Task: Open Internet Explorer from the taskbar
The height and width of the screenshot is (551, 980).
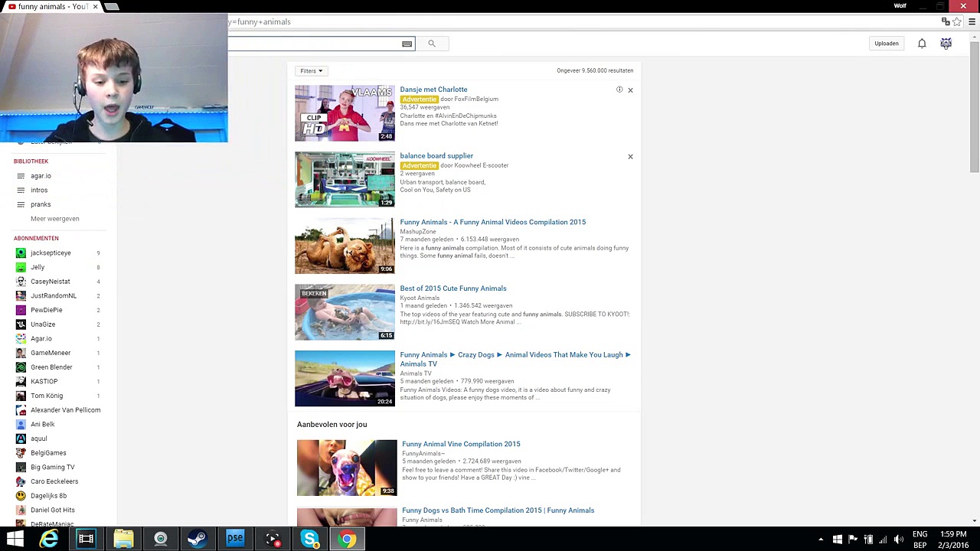Action: (x=49, y=540)
